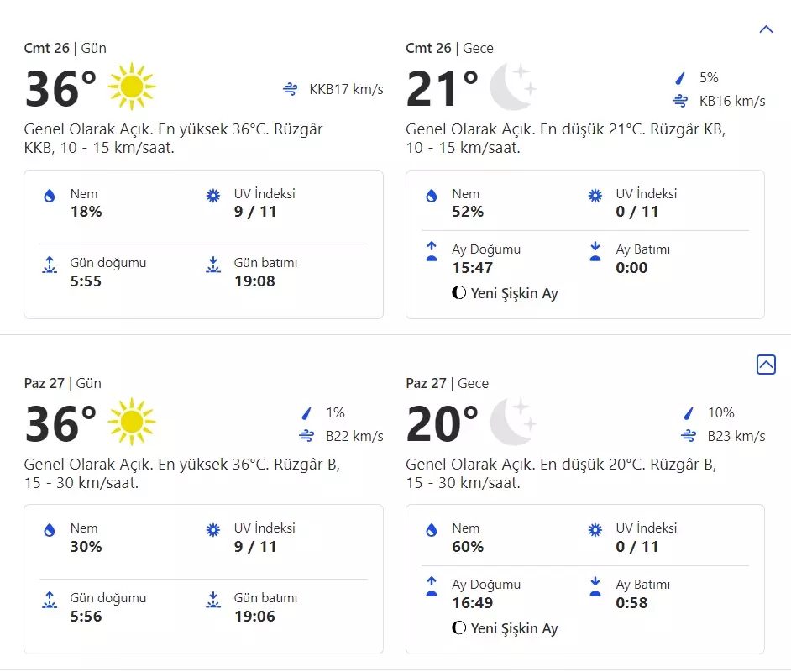Click the sunrise icon next to 5:55
This screenshot has height=672, width=791.
click(x=50, y=265)
